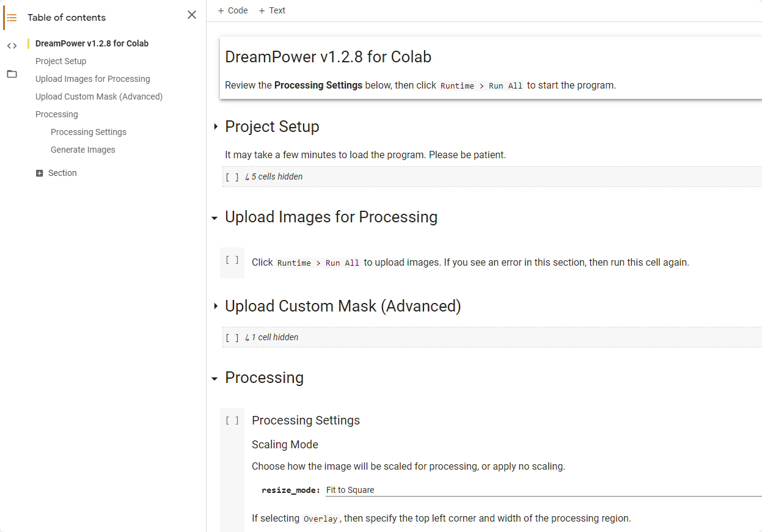Screen dimensions: 762x532
Task: Open the Table of contents sidebar icon
Action: [x=12, y=18]
